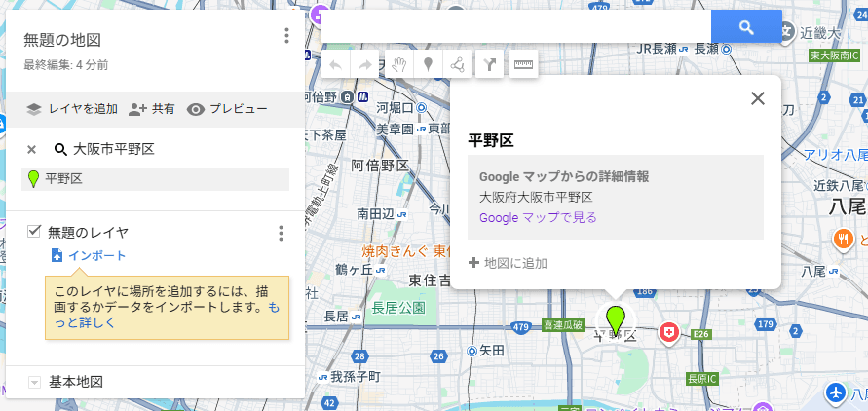
Task: Select the add marker tool
Action: (x=428, y=64)
